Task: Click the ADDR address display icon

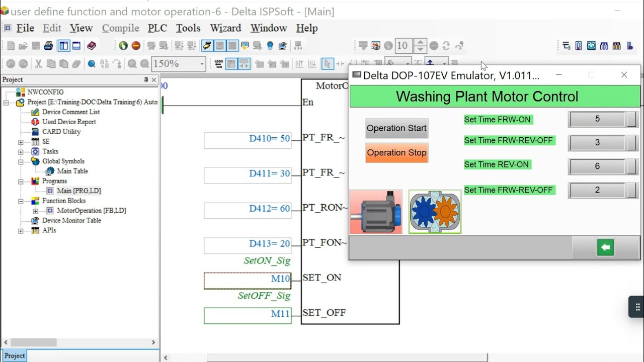Action: click(219, 64)
